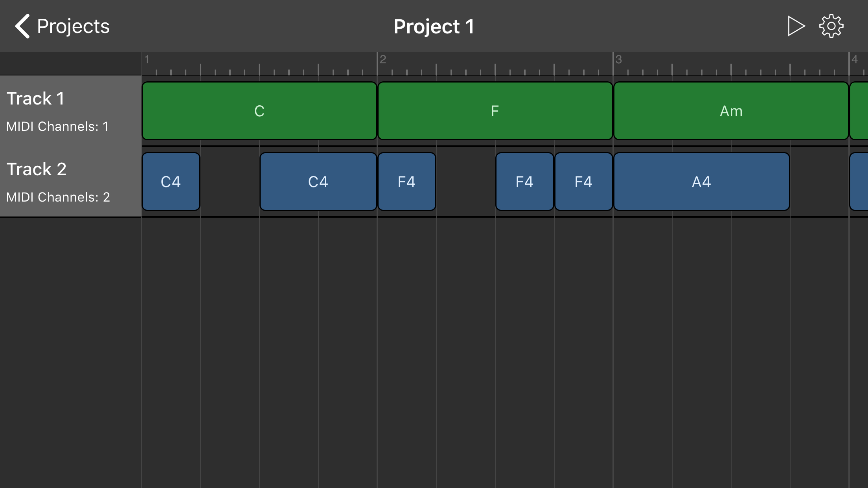The height and width of the screenshot is (488, 868).
Task: Select the C chord region on Track 1
Action: 259,110
